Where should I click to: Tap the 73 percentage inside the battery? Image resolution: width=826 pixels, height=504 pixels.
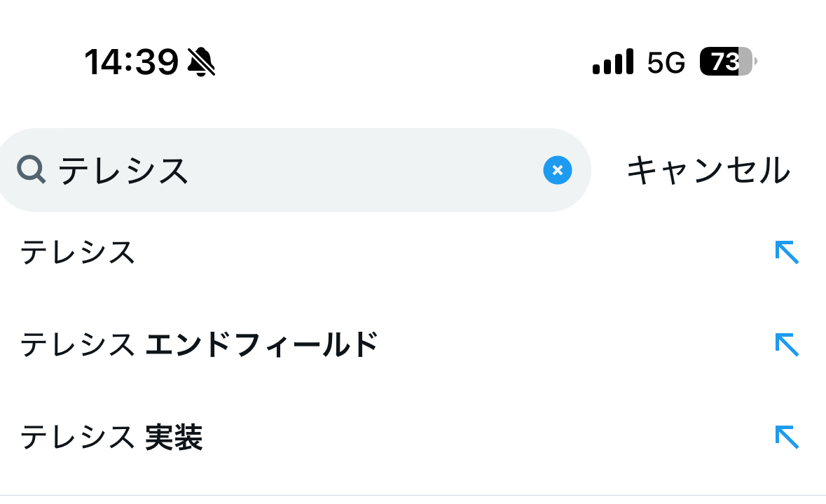723,62
